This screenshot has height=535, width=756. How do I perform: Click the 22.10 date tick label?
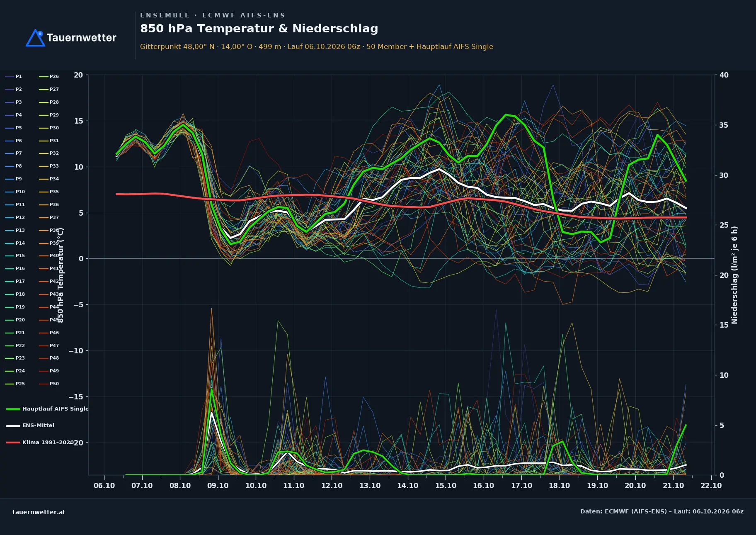pos(711,486)
